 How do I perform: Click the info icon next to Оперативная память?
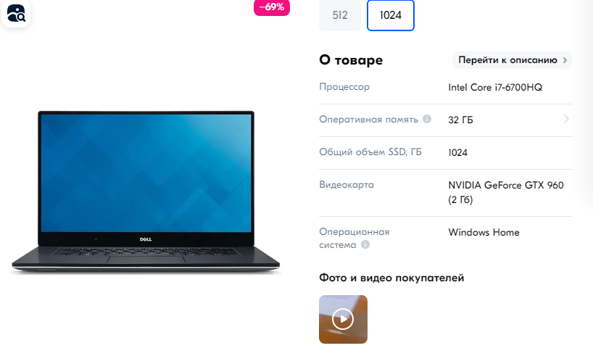[427, 119]
